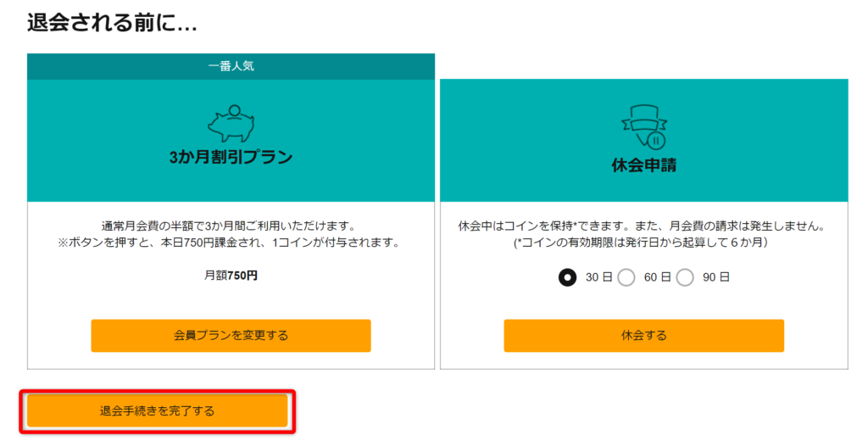Click the ※ボタンを押すと billing note

229,243
